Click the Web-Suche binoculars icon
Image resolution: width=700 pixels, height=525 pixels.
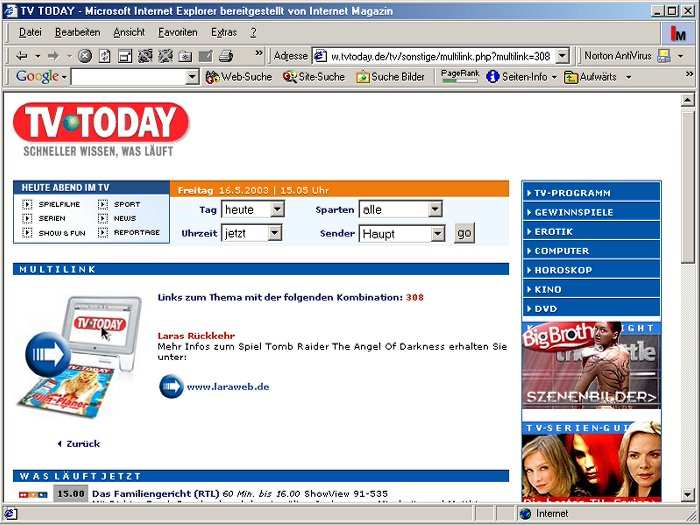point(212,77)
